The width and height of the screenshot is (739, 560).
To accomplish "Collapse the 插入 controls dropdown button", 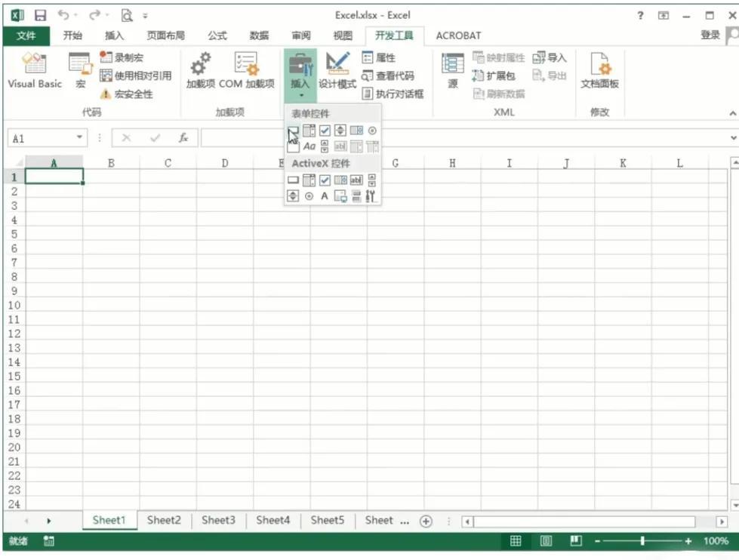I will pyautogui.click(x=300, y=75).
